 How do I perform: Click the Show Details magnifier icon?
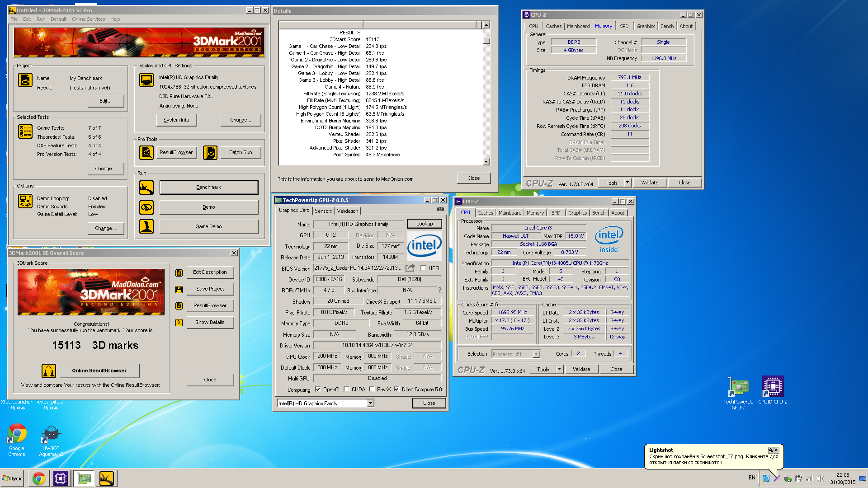[179, 323]
